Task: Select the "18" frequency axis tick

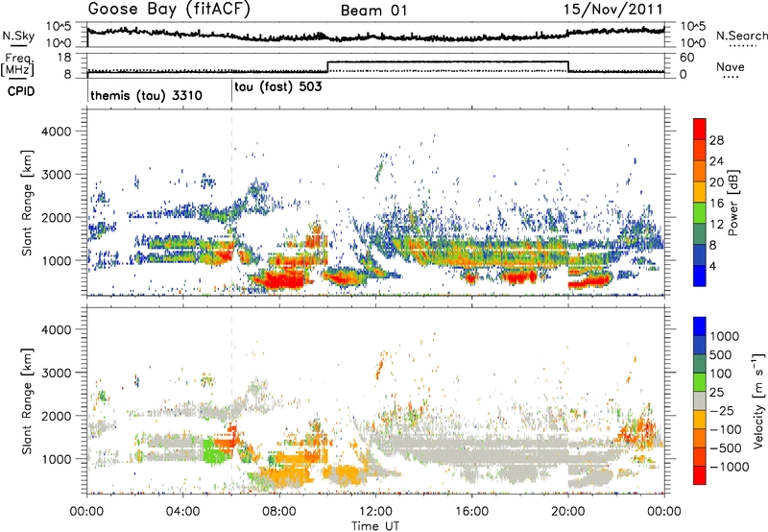Action: pos(64,58)
